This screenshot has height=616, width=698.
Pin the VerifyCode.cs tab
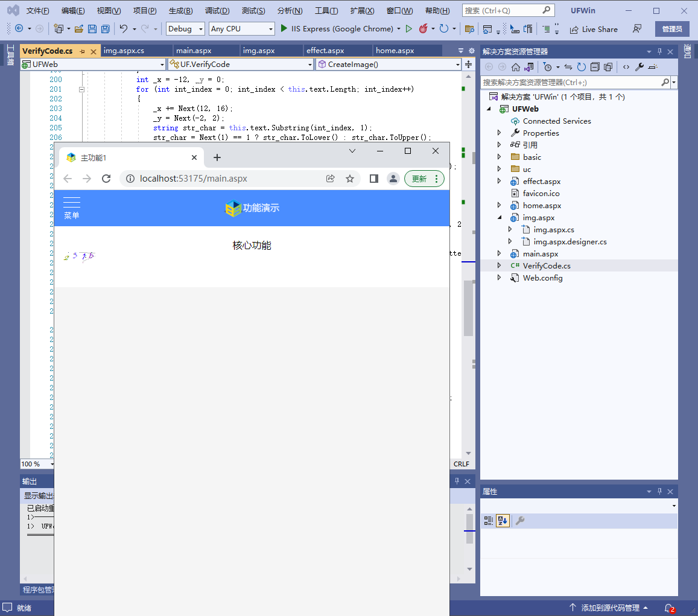pyautogui.click(x=83, y=52)
